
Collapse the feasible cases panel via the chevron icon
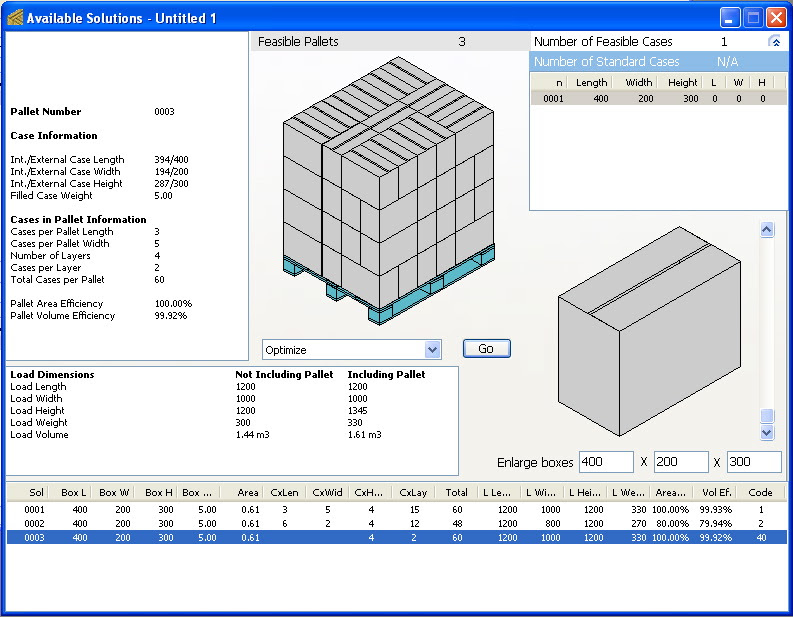tap(774, 41)
